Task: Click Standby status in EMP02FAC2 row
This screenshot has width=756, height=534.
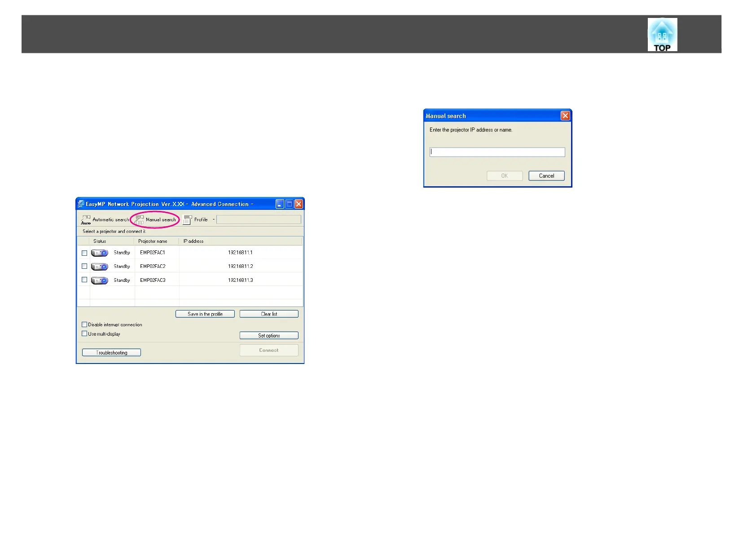Action: pyautogui.click(x=122, y=267)
